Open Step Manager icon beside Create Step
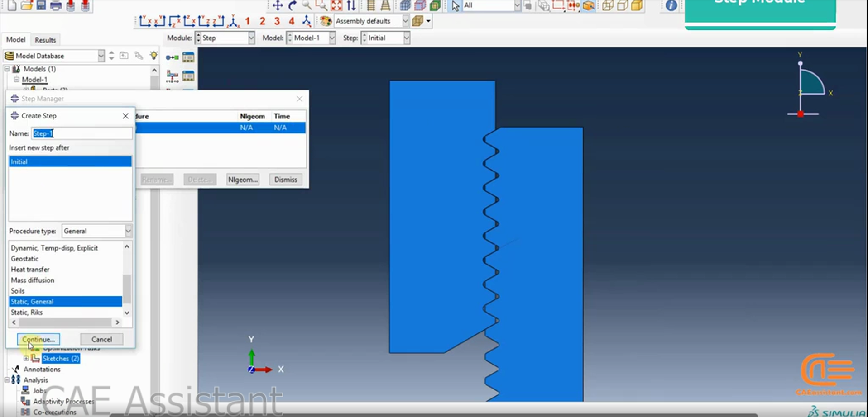The height and width of the screenshot is (417, 868). 188,57
